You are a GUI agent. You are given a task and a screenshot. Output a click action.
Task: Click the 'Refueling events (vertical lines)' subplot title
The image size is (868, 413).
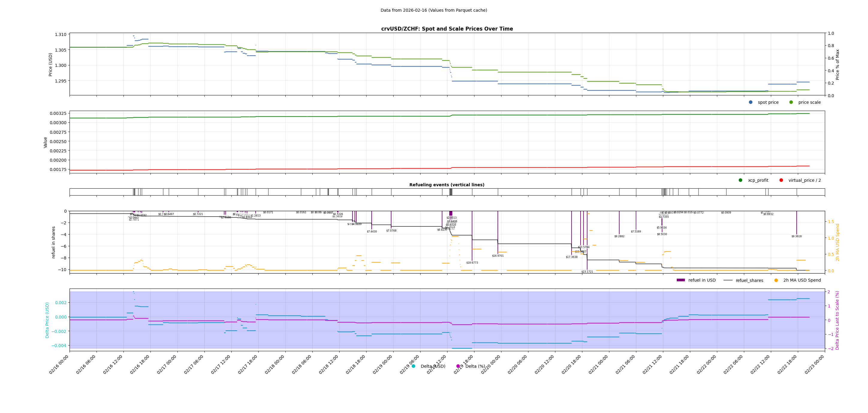tap(447, 185)
